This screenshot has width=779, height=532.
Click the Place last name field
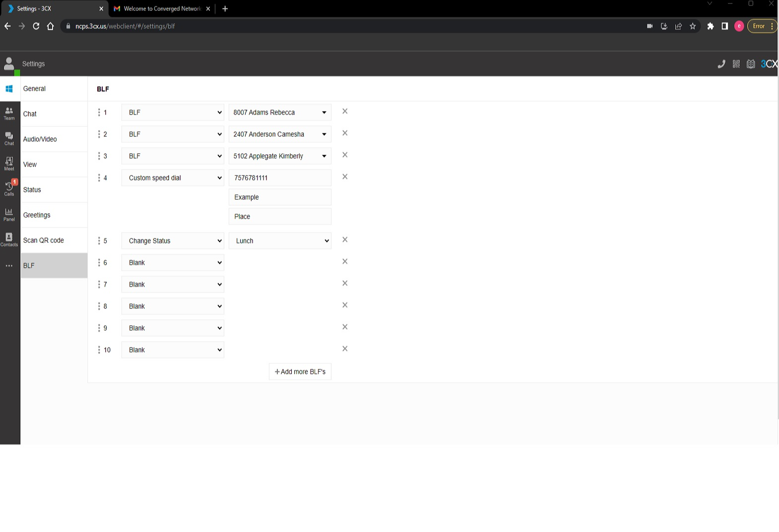(x=280, y=217)
